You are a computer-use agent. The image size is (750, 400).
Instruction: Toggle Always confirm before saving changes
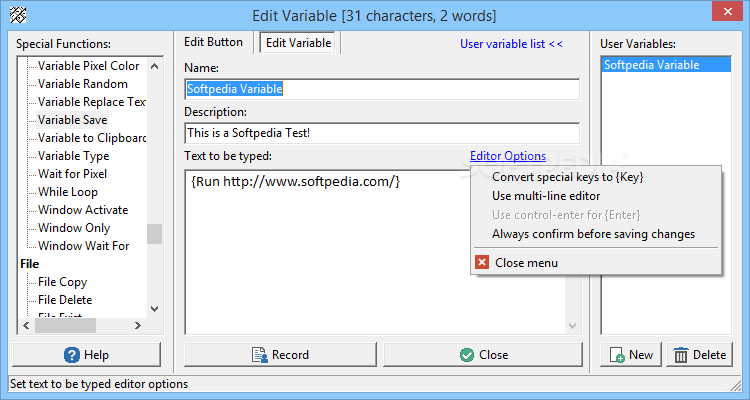[593, 234]
